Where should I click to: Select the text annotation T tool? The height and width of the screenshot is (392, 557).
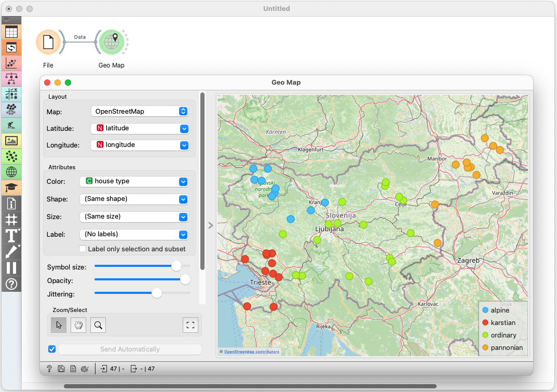point(11,236)
